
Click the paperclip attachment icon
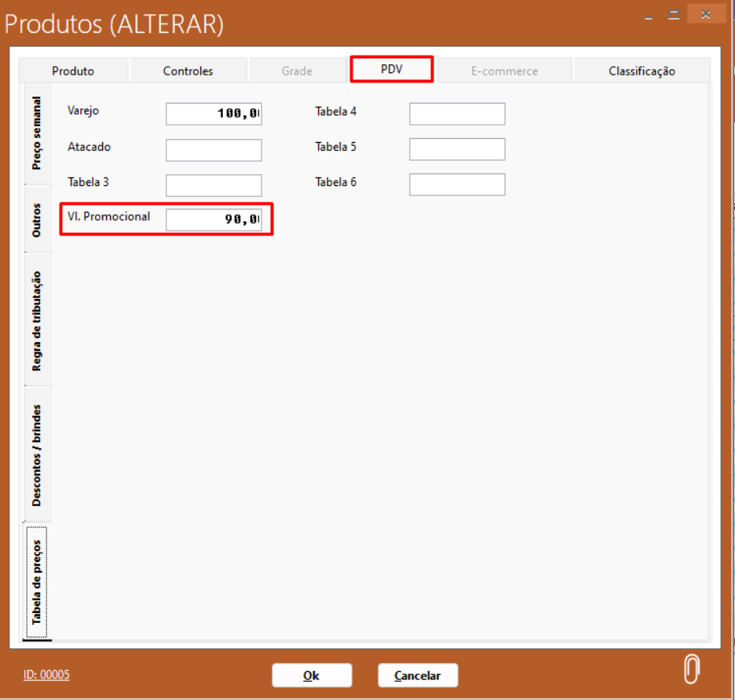tap(691, 669)
